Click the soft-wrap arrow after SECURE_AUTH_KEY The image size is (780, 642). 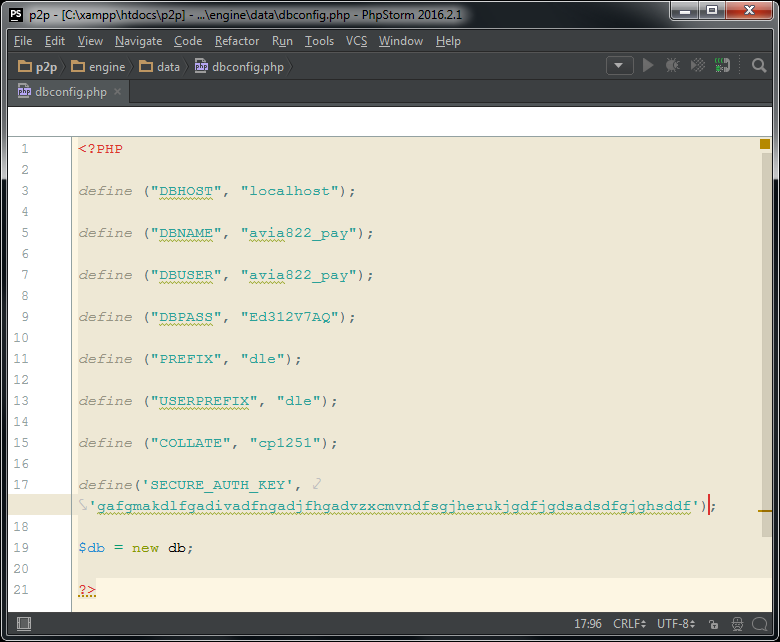317,483
